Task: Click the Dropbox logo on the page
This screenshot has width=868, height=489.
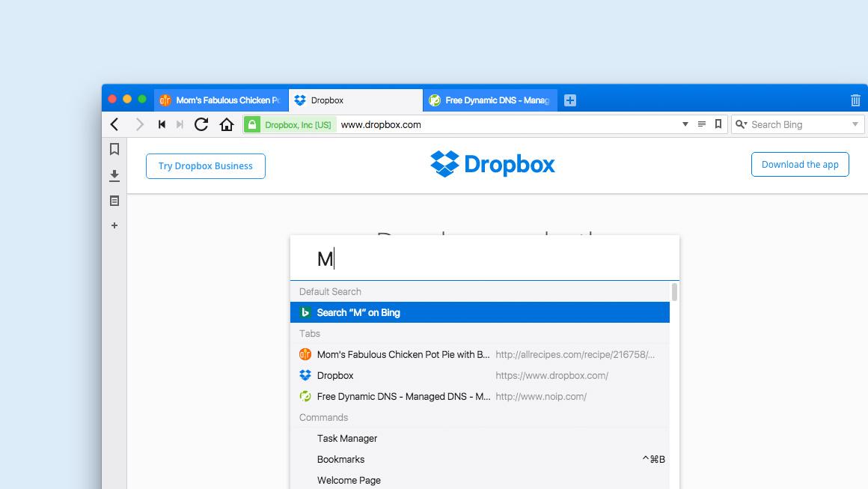Action: click(492, 164)
